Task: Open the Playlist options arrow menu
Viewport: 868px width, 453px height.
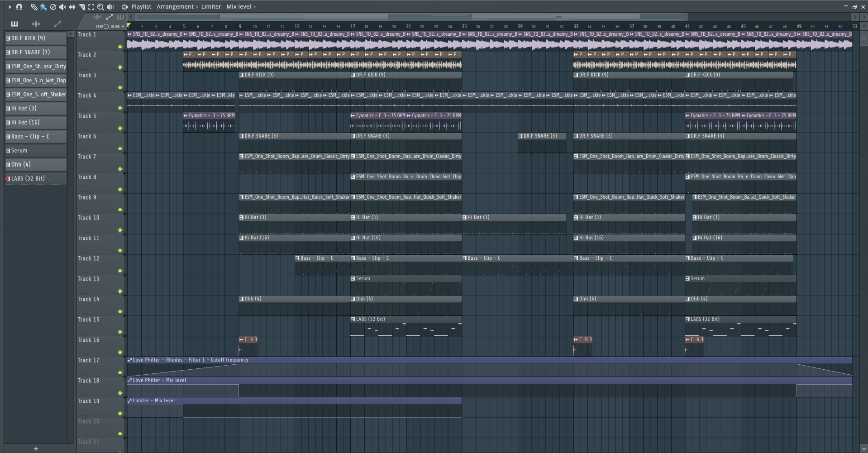Action: (x=10, y=7)
